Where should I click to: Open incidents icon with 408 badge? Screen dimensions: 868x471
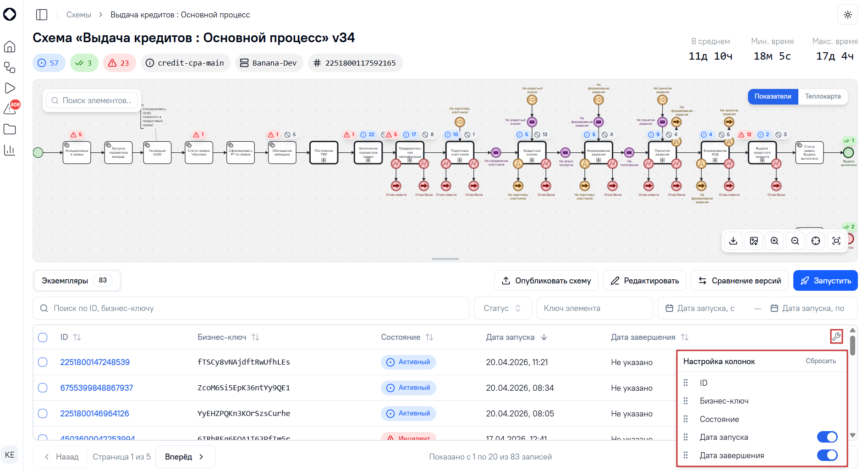(10, 109)
